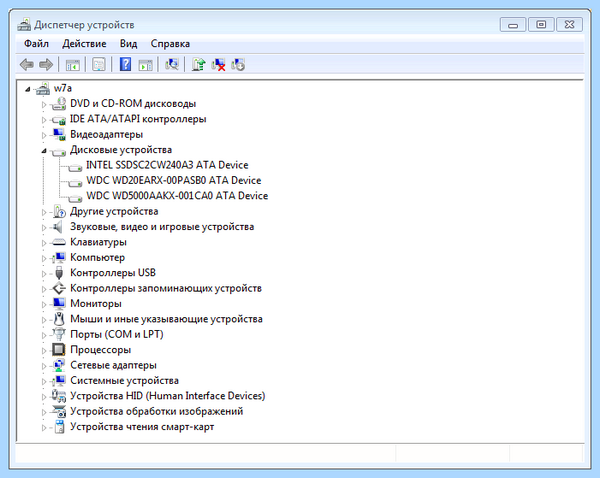Select the w7a computer name
The image size is (600, 478).
click(x=63, y=88)
